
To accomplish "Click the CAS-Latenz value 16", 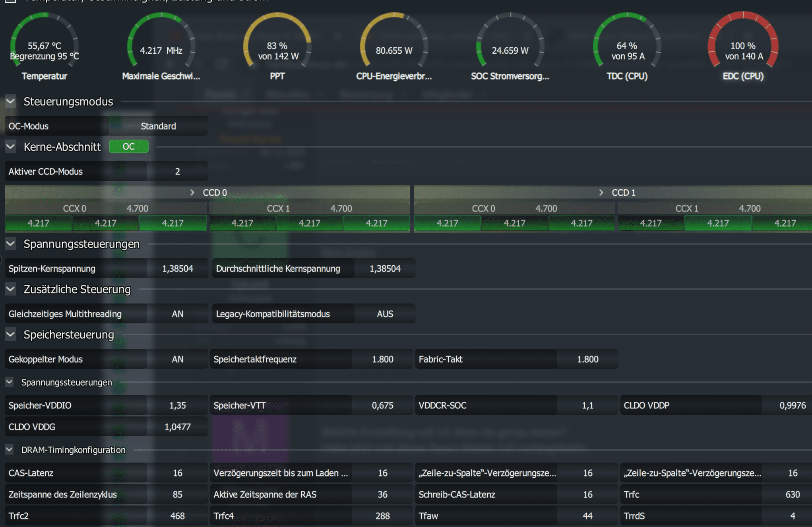I will 177,473.
